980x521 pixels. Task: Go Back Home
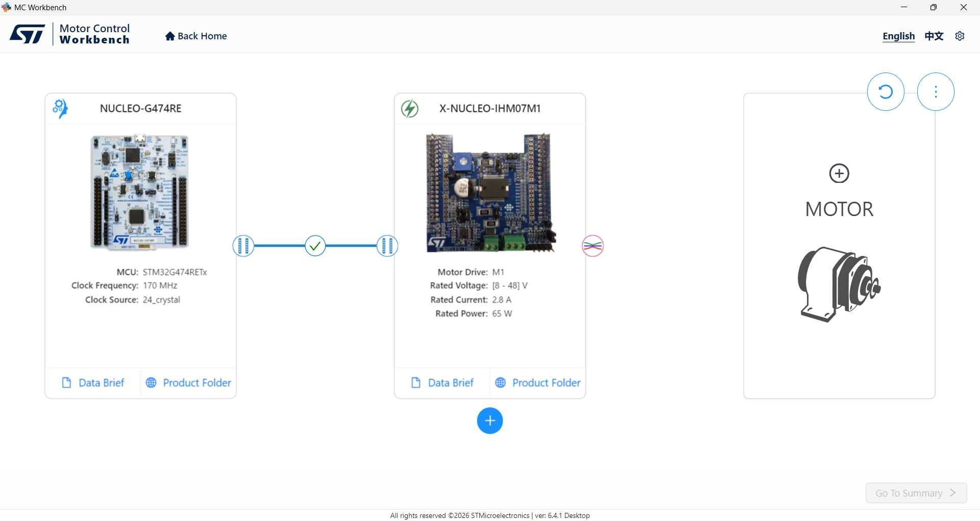click(196, 36)
